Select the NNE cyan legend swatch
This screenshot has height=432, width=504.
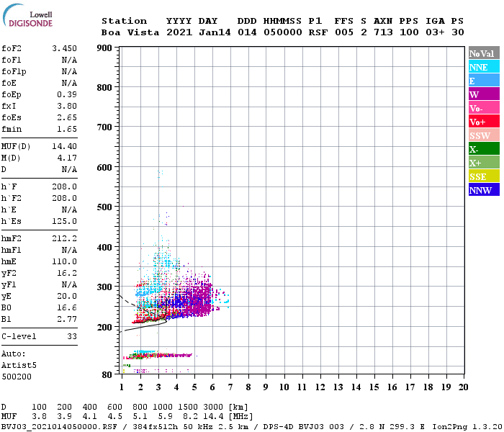pyautogui.click(x=484, y=67)
